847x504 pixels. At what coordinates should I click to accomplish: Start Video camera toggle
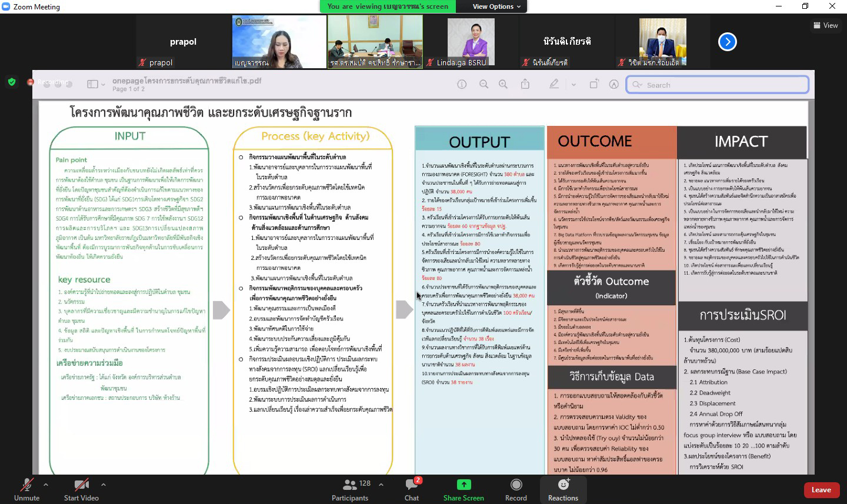81,489
